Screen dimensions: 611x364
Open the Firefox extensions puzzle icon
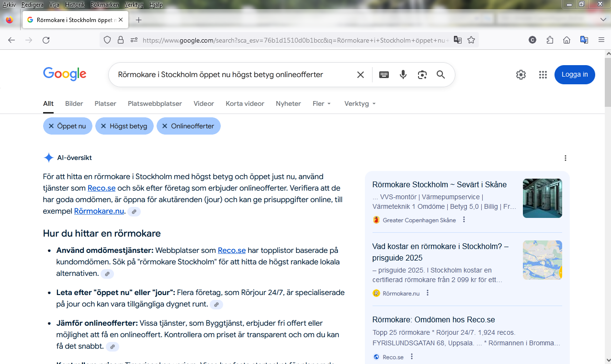(x=550, y=40)
